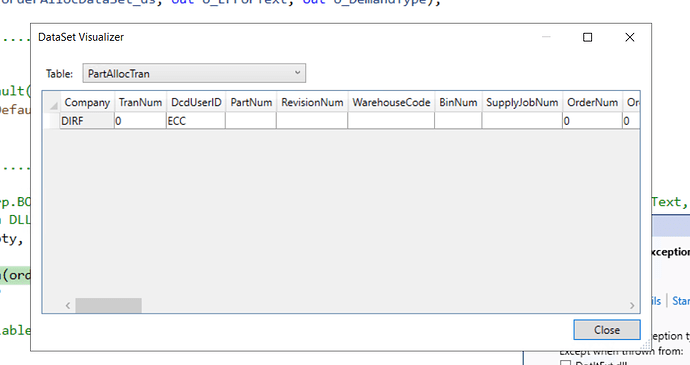This screenshot has height=365, width=690.
Task: Click the grid's top-left select-all corner
Action: (51, 102)
